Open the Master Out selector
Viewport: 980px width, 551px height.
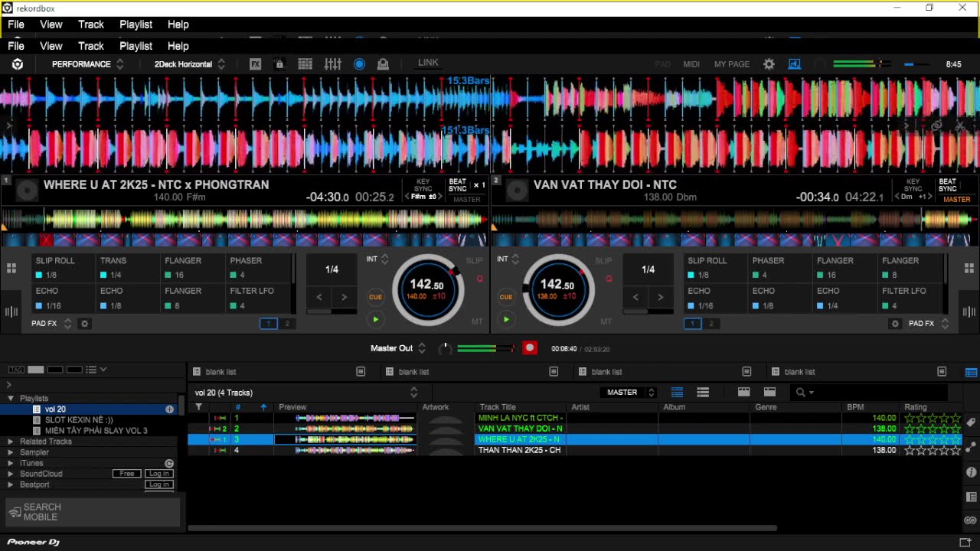click(397, 348)
